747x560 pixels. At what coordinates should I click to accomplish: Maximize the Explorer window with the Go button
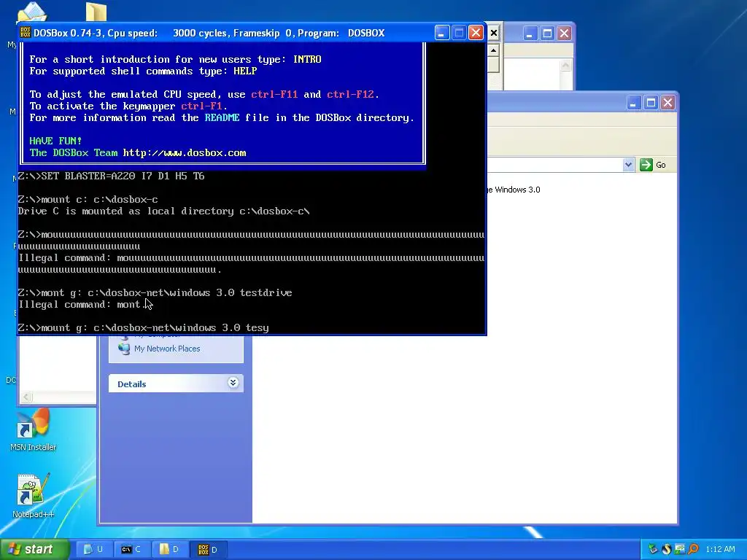click(x=651, y=103)
